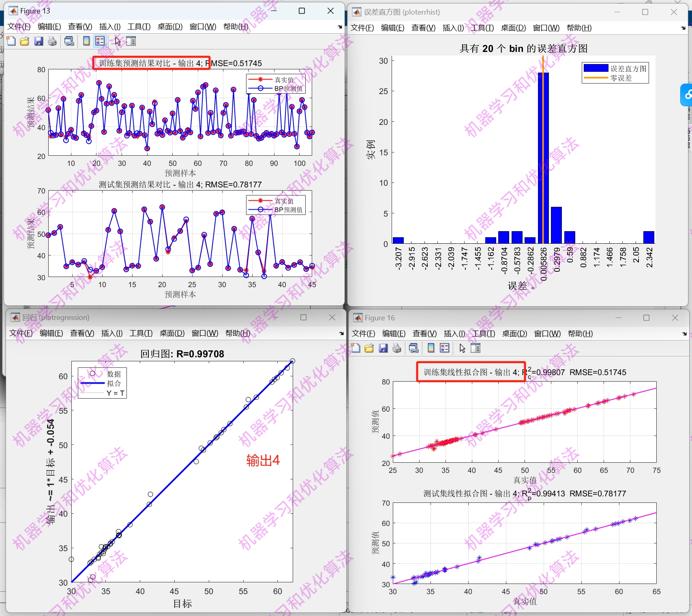This screenshot has width=692, height=616.
Task: Open a figure file from Figure 16 toolbar
Action: (369, 348)
